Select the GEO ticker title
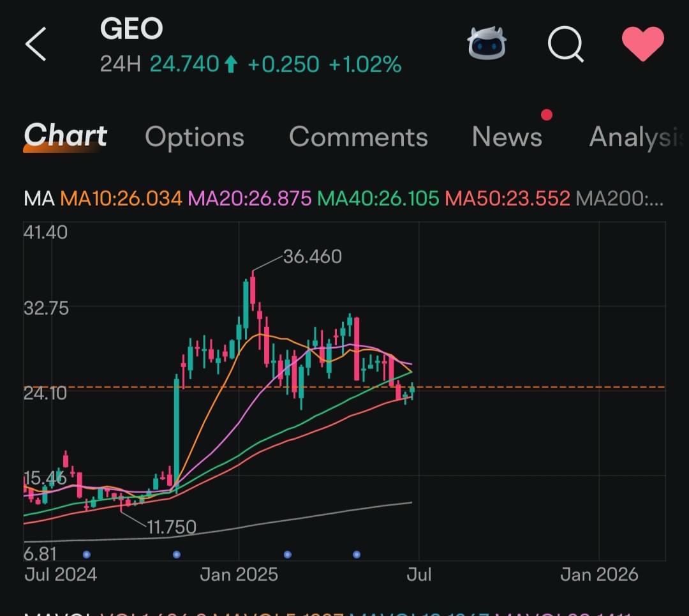Image resolution: width=689 pixels, height=616 pixels. pos(132,29)
